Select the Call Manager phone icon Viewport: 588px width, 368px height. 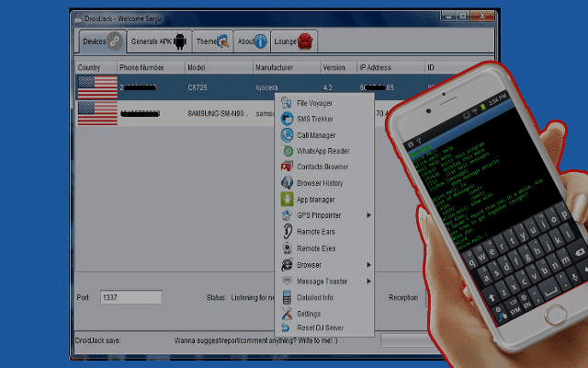pos(287,135)
